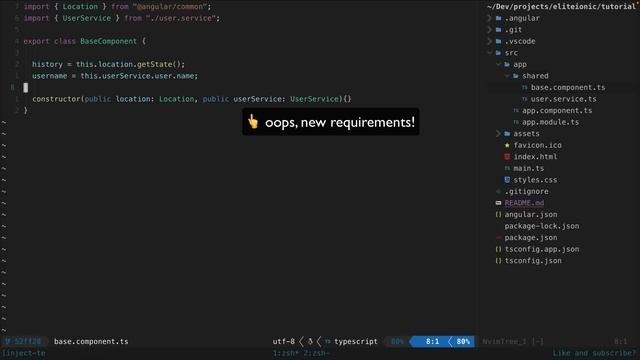The width and height of the screenshot is (640, 360).
Task: Select the tmux 2:zsh window tab
Action: [x=316, y=353]
